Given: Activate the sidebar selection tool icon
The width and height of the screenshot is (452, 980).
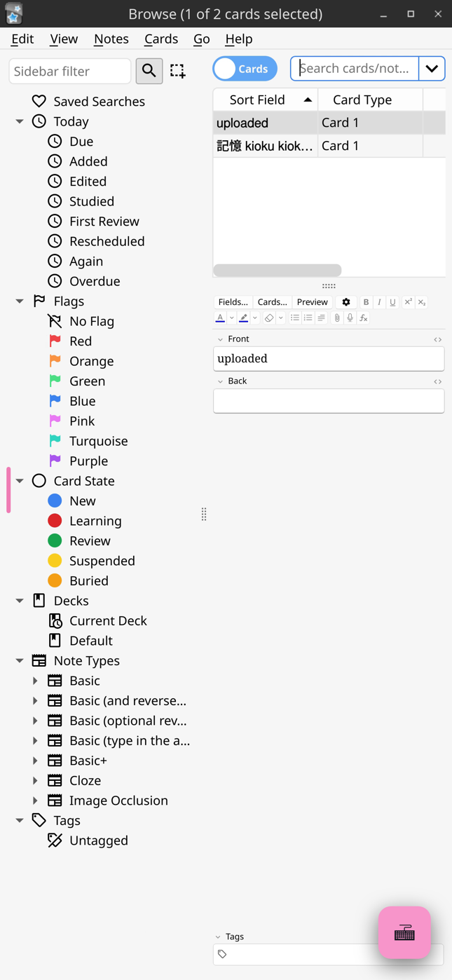Looking at the screenshot, I should (178, 71).
